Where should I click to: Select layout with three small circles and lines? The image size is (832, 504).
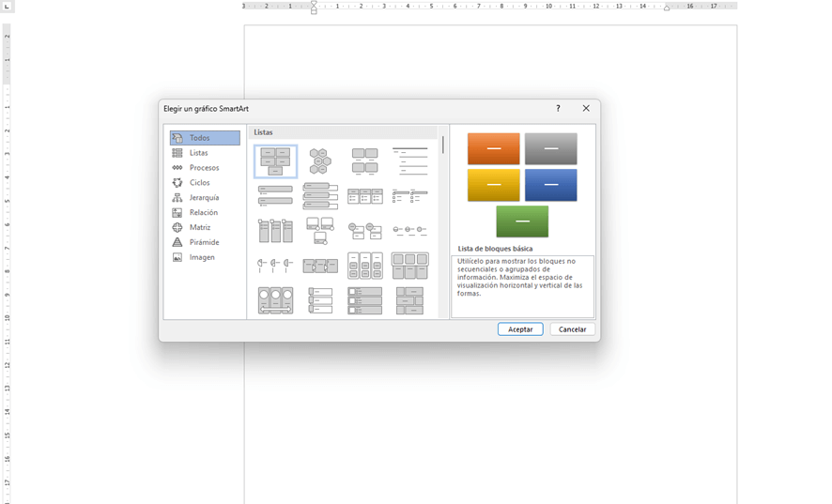(409, 230)
